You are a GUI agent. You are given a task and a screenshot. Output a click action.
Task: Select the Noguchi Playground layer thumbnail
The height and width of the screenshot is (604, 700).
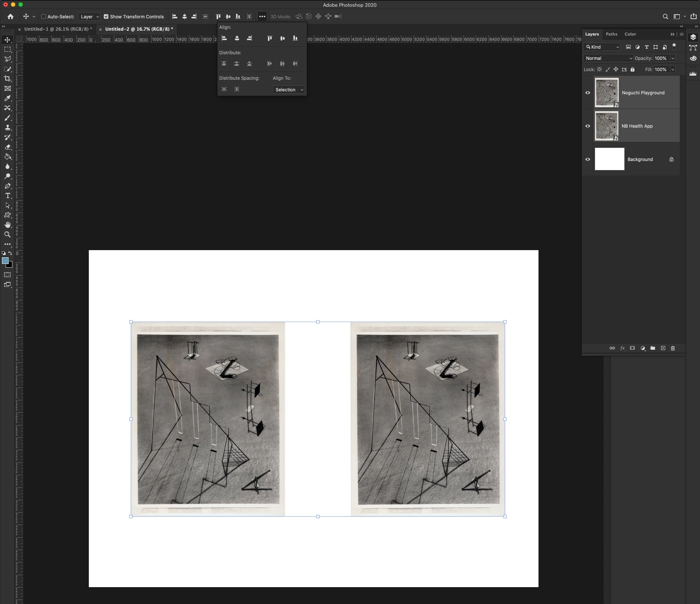[x=607, y=92]
